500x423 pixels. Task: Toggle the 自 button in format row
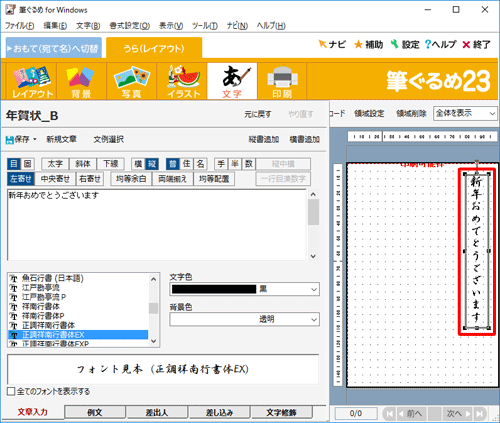14,164
